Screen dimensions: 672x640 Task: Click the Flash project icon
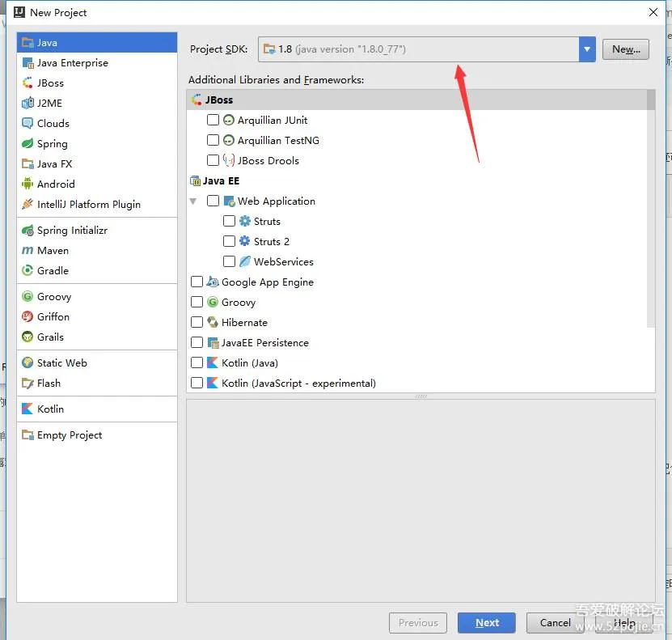tap(27, 383)
